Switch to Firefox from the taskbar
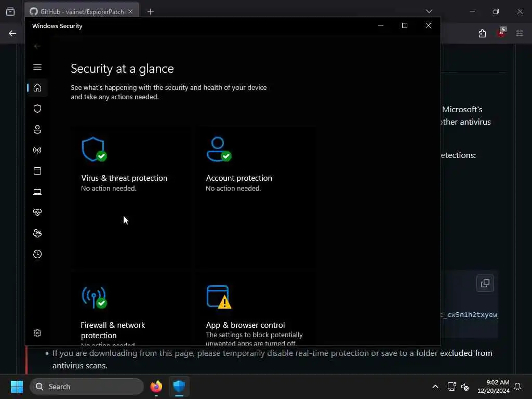The height and width of the screenshot is (399, 532). (x=156, y=387)
